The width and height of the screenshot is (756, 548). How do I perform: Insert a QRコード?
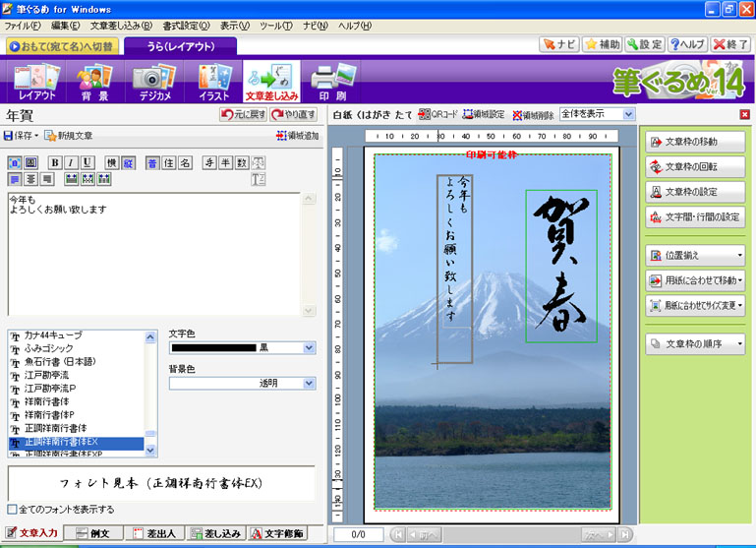click(x=438, y=114)
